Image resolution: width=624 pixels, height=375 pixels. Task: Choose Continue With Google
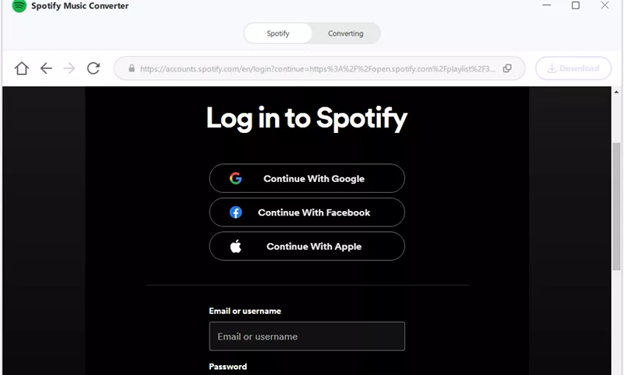307,178
